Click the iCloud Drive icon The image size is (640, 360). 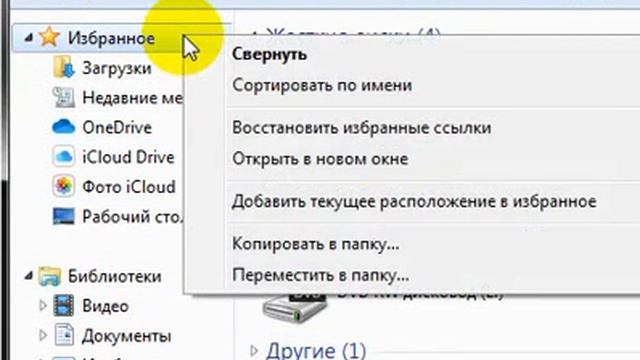(x=64, y=157)
